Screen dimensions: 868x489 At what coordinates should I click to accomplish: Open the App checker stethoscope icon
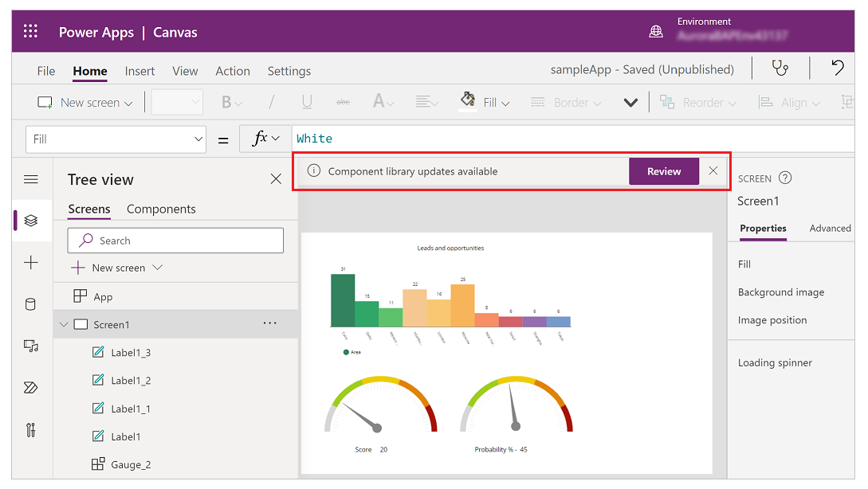point(780,68)
